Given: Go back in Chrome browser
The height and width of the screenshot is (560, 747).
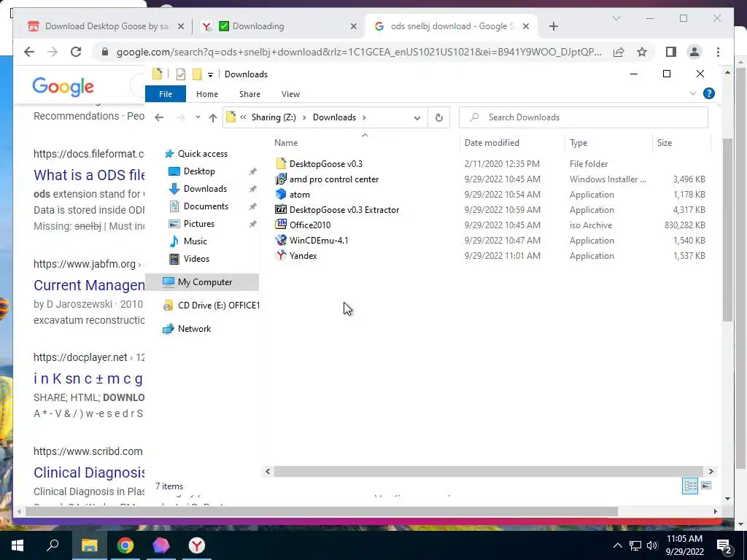Looking at the screenshot, I should coord(29,52).
